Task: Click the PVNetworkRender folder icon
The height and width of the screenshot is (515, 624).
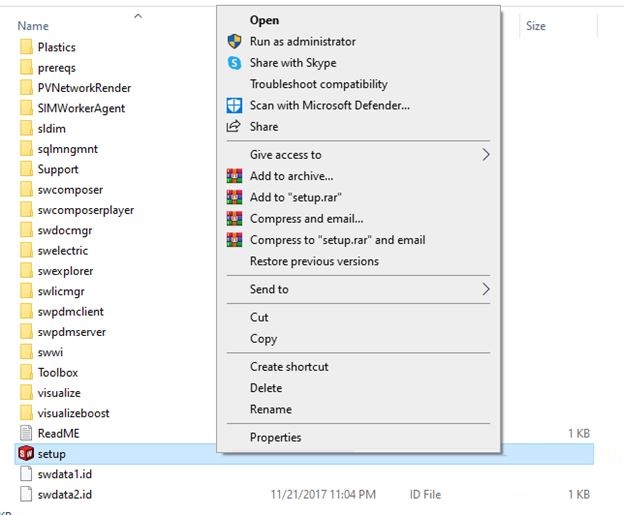Action: (x=26, y=88)
